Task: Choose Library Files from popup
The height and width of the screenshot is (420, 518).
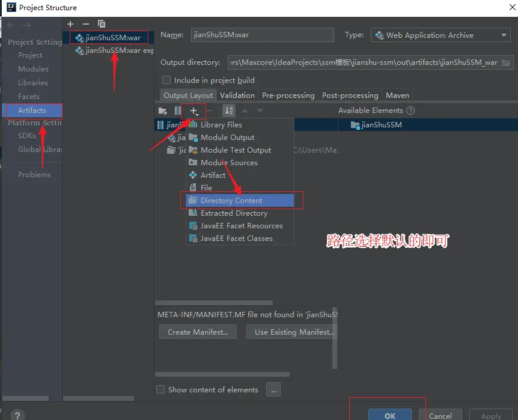Action: tap(240, 125)
